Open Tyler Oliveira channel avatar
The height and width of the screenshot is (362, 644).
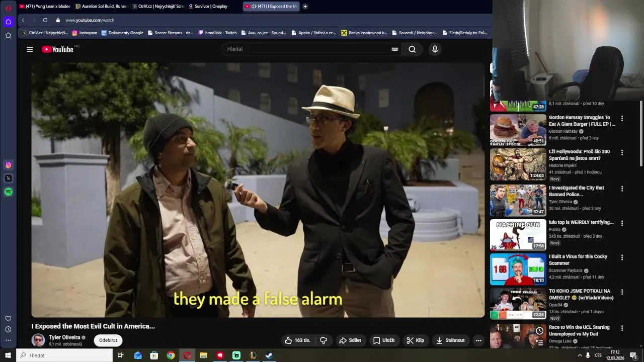click(38, 340)
